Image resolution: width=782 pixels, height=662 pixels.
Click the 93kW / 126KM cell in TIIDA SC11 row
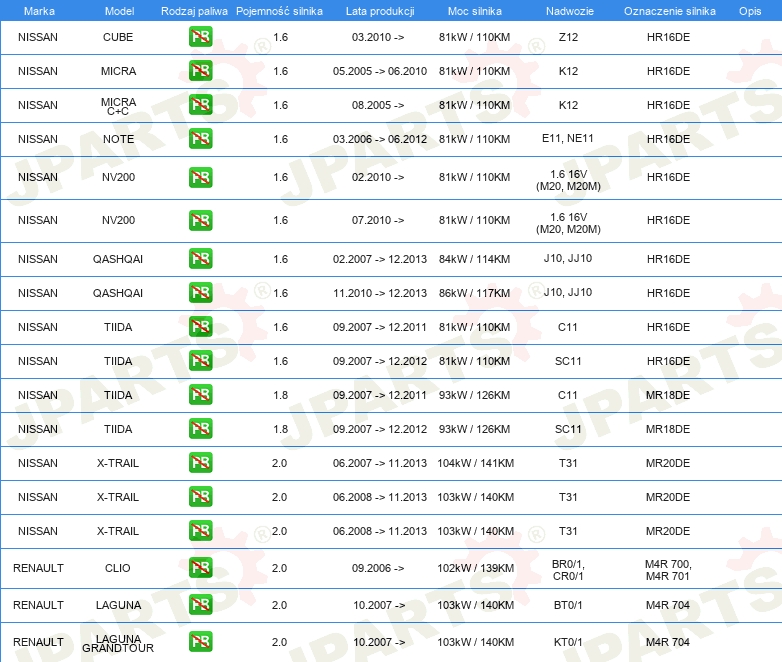pyautogui.click(x=474, y=429)
